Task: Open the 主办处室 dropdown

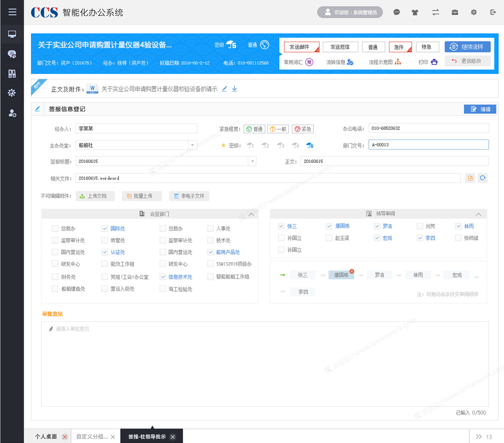Action: pyautogui.click(x=192, y=145)
